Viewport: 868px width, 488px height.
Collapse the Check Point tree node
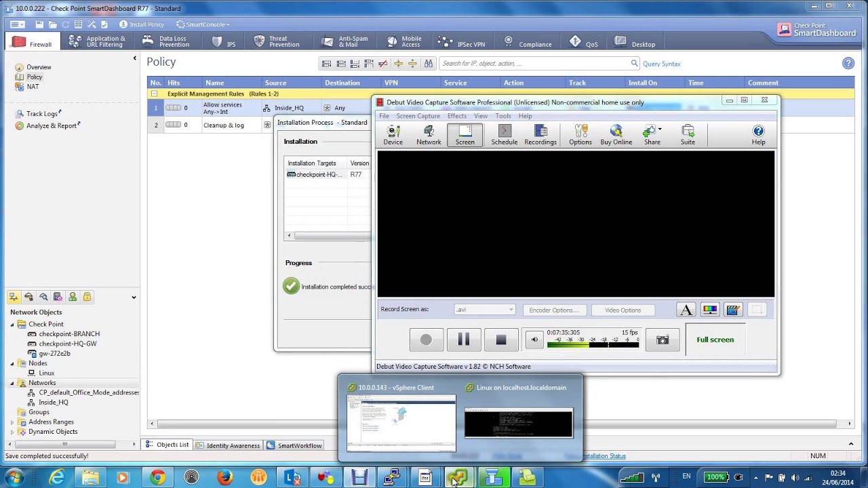coord(12,325)
